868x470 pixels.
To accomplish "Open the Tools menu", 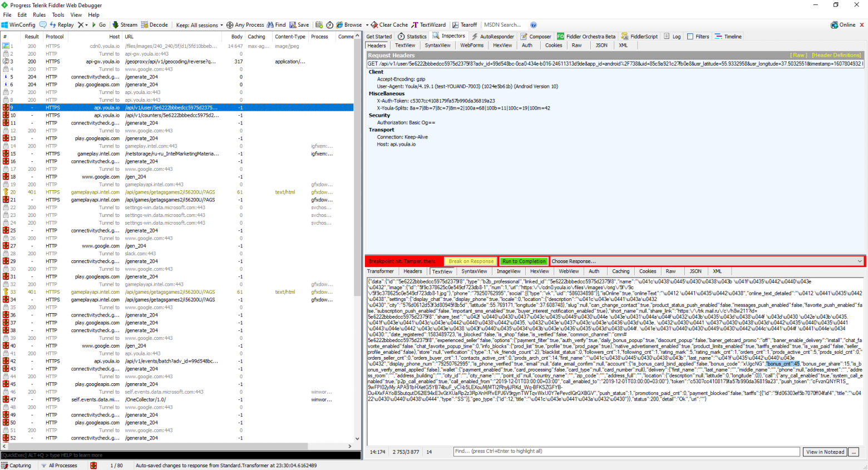I will (x=58, y=15).
